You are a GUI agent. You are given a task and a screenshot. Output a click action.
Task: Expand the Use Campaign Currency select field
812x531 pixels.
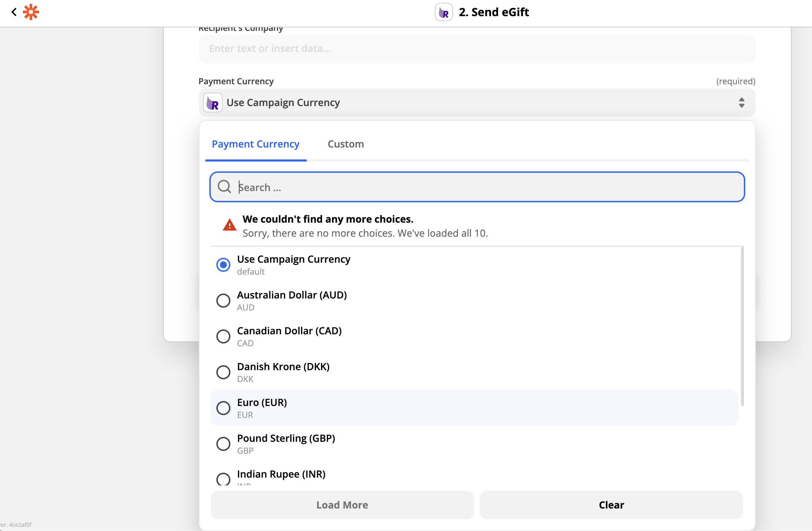[x=477, y=103]
